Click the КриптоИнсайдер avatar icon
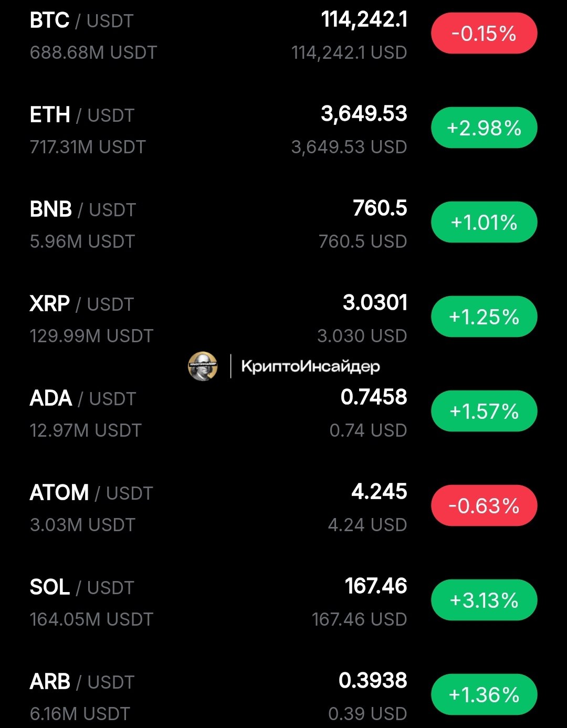Viewport: 567px width, 728px height. point(203,366)
